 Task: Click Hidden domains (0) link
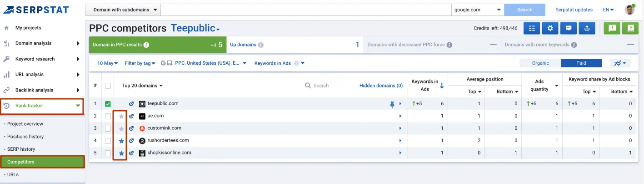tap(381, 86)
